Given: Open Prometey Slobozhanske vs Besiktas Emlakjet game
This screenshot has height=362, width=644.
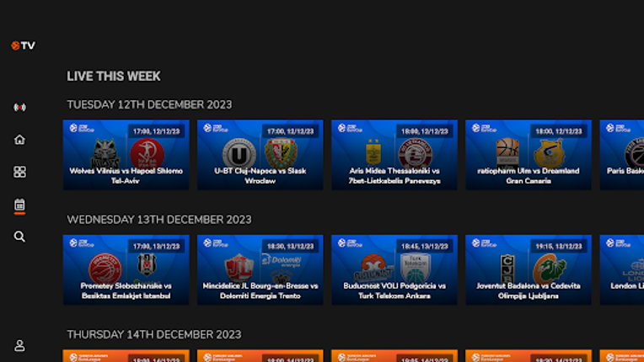Looking at the screenshot, I should coord(126,269).
